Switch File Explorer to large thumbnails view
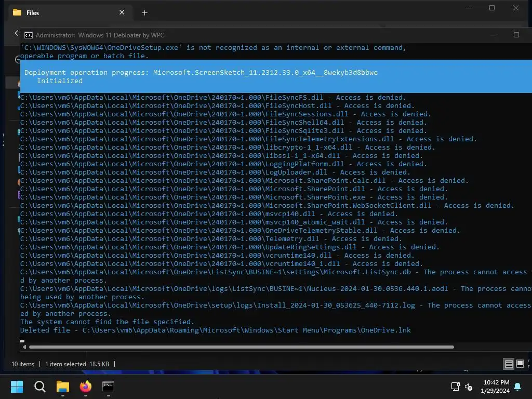 click(520, 364)
